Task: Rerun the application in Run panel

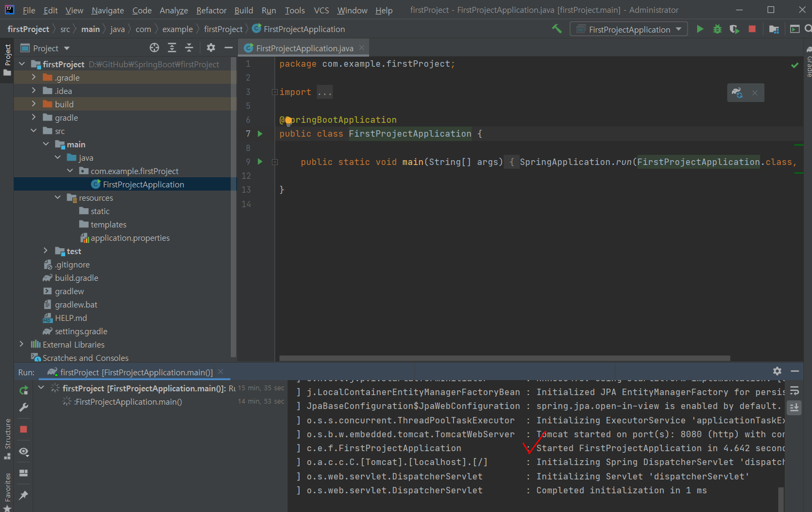Action: [x=24, y=390]
